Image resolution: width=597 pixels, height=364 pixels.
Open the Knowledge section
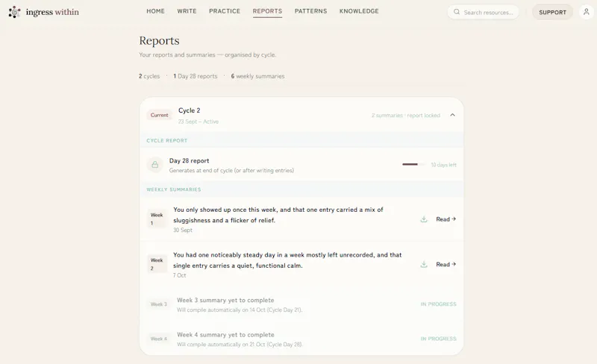pyautogui.click(x=359, y=11)
